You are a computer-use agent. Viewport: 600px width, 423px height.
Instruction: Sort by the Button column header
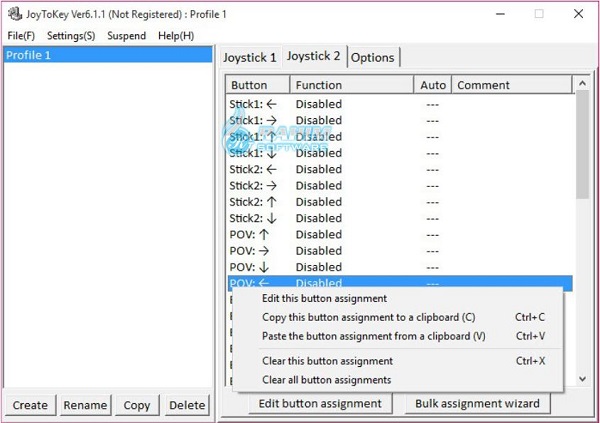coord(258,85)
